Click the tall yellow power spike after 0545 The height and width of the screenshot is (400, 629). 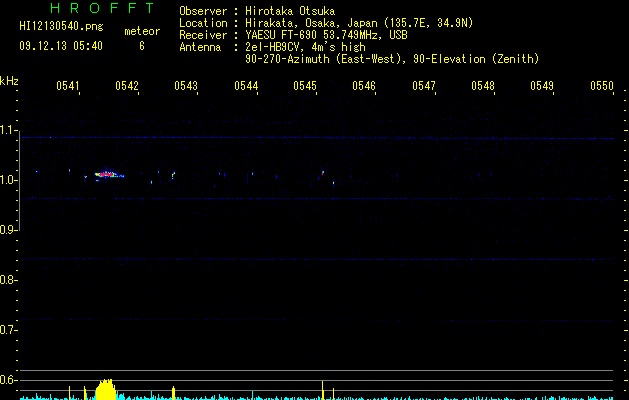323,390
